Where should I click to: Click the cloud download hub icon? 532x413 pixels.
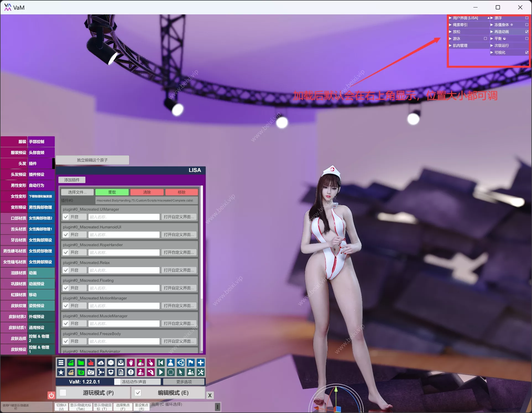pyautogui.click(x=101, y=362)
